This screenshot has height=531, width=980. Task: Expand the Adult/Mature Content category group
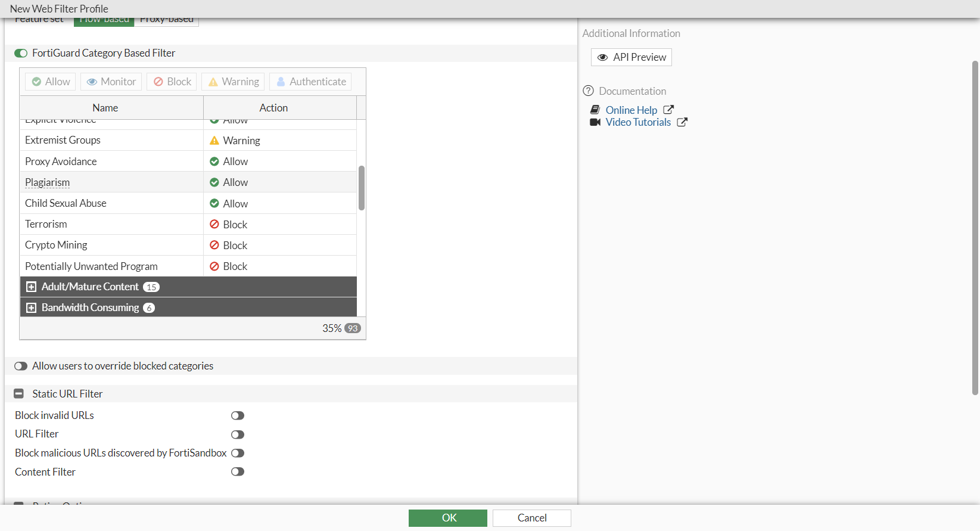[x=32, y=287]
